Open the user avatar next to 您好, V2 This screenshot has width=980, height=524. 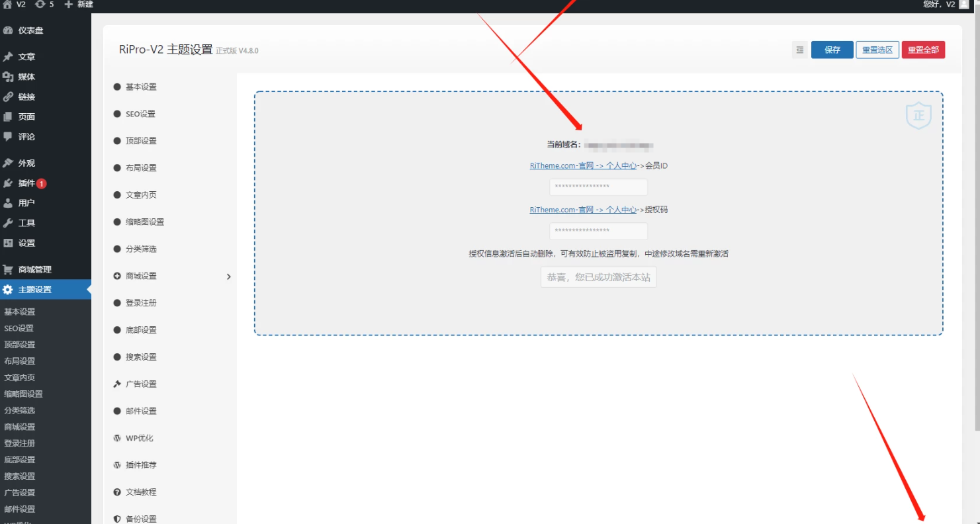pos(964,4)
